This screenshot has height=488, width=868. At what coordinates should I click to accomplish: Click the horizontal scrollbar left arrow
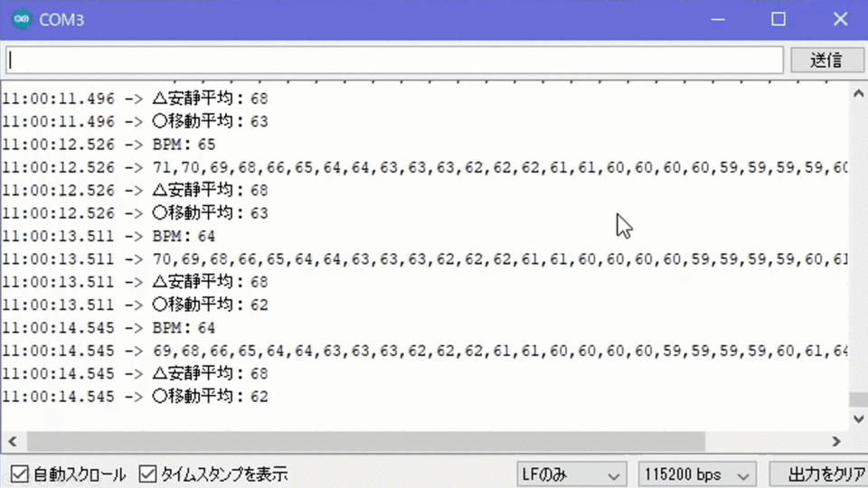click(12, 442)
